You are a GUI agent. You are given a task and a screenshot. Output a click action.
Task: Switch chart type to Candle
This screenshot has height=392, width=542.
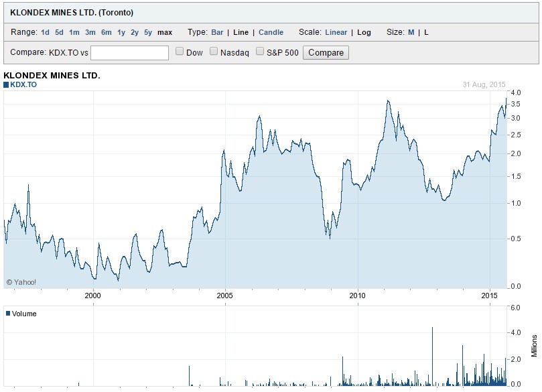point(271,32)
